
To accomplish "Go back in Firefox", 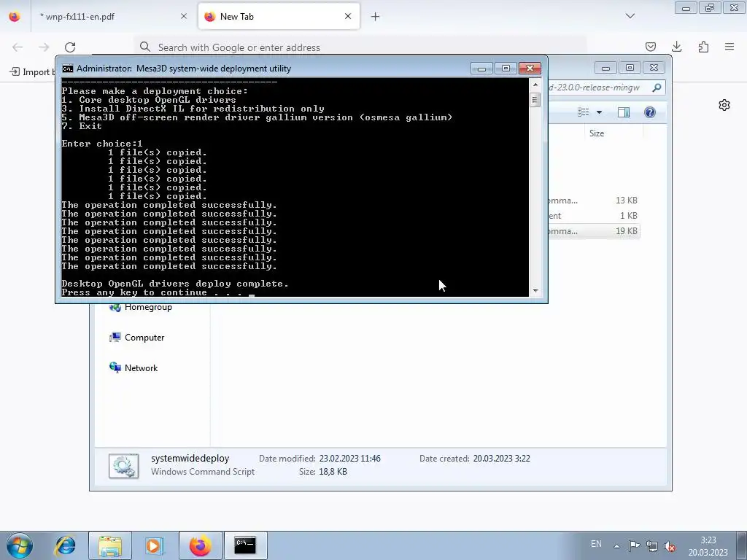I will tap(18, 47).
